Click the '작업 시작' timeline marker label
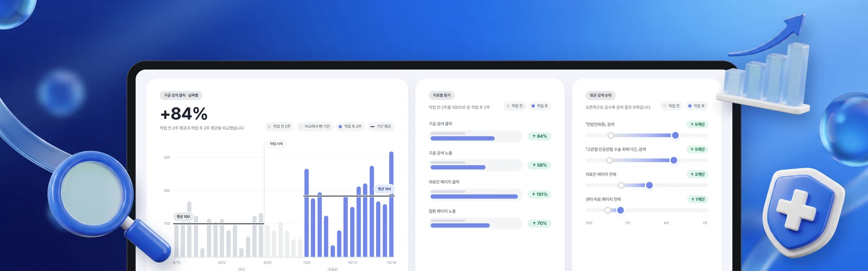Viewport: 868px width, 271px height. pos(276,144)
